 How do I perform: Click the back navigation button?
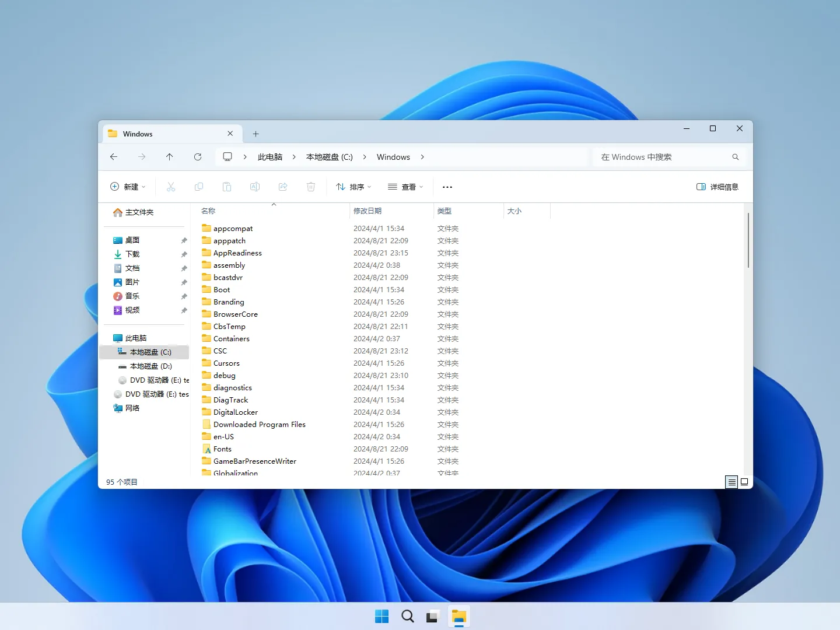[114, 156]
